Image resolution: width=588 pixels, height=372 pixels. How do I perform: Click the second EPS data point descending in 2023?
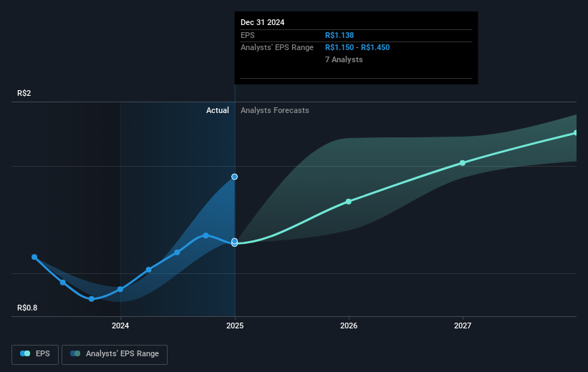point(63,283)
